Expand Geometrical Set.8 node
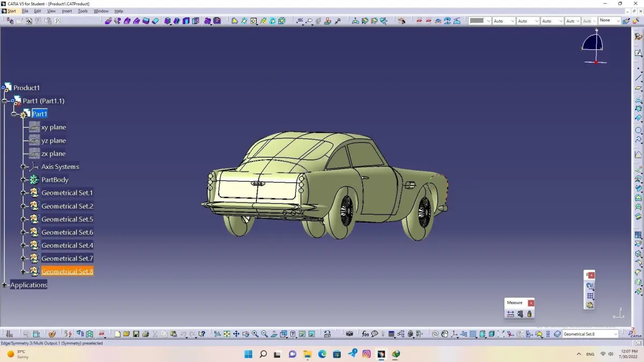The width and height of the screenshot is (644, 362). click(x=23, y=271)
